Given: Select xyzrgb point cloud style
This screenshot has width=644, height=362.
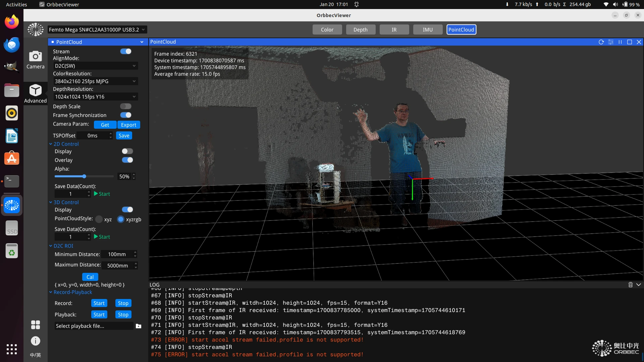Looking at the screenshot, I should point(121,219).
